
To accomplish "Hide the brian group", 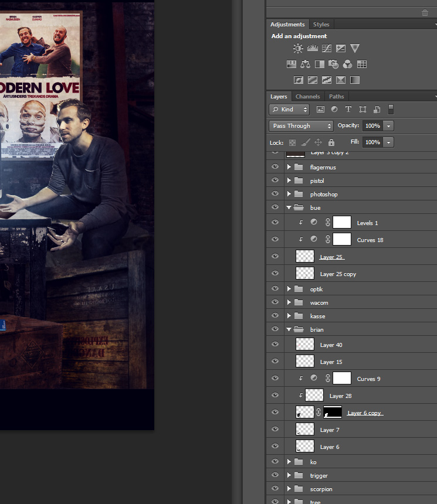I will [275, 329].
